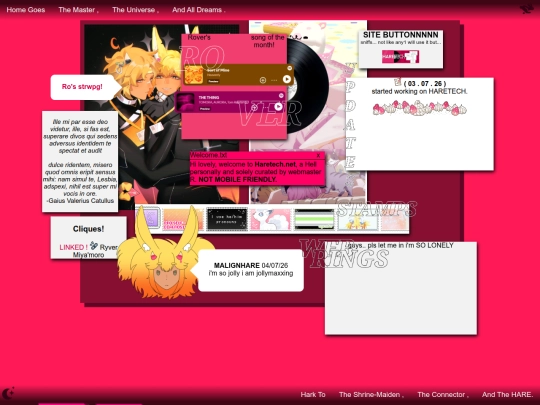The height and width of the screenshot is (405, 540).
Task: Close the Welcome.txt window
Action: (x=319, y=155)
